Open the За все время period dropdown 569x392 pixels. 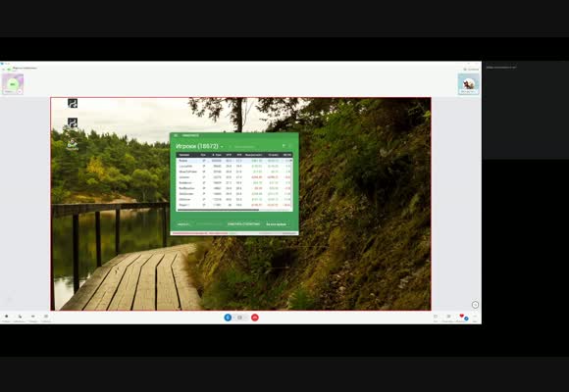278,224
